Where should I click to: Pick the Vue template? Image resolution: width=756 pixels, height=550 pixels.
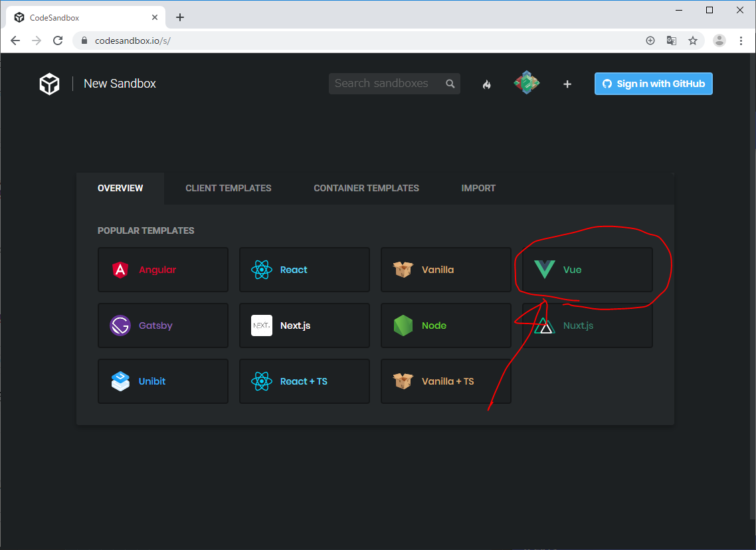click(587, 270)
